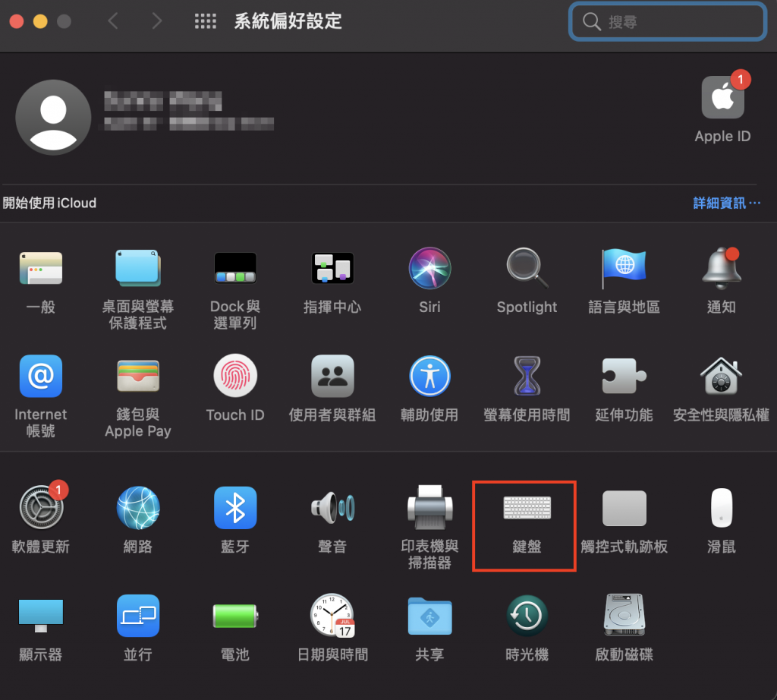Open 共享 (Sharing) preferences

click(429, 616)
